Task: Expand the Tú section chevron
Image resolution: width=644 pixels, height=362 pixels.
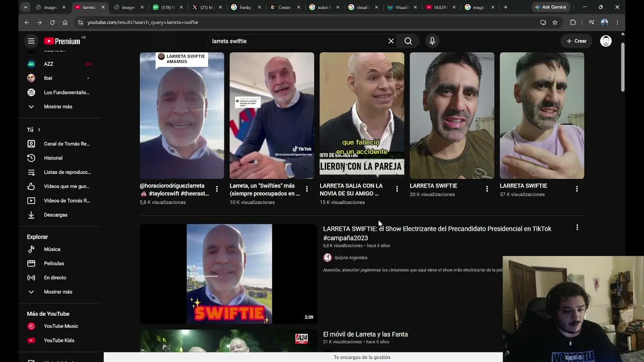Action: [x=39, y=130]
